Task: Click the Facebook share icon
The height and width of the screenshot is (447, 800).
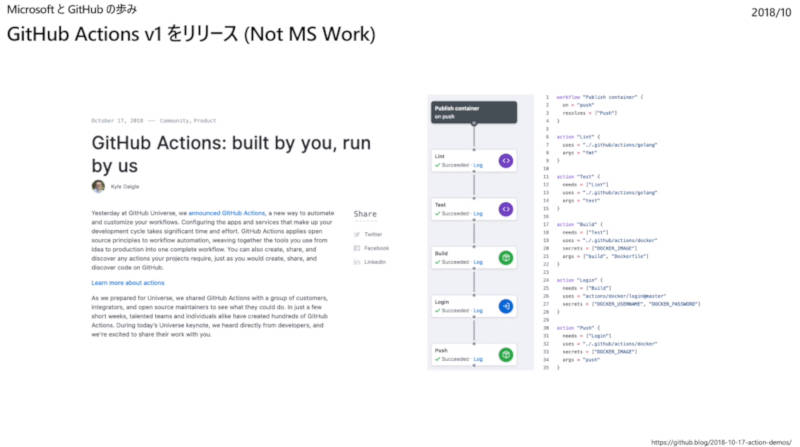Action: pyautogui.click(x=357, y=248)
